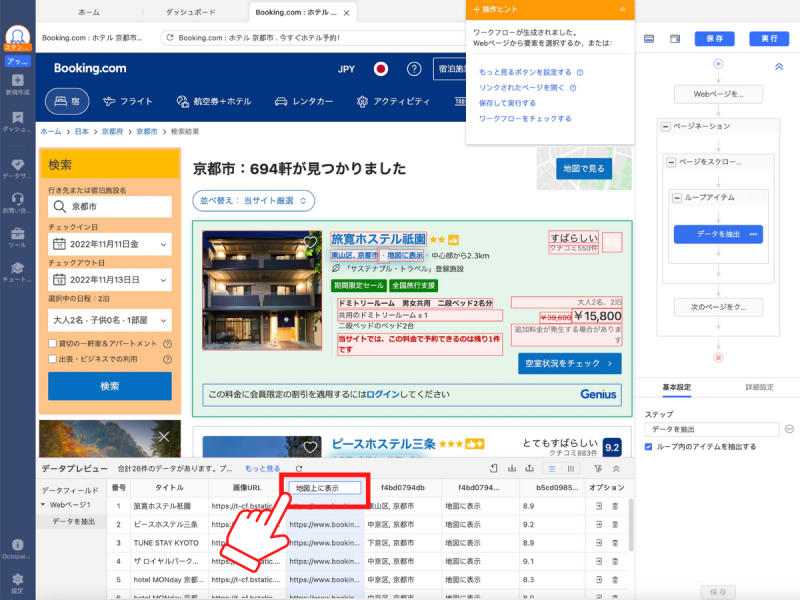Click the 地図で見る button
Screen dimensions: 800x600
(584, 168)
